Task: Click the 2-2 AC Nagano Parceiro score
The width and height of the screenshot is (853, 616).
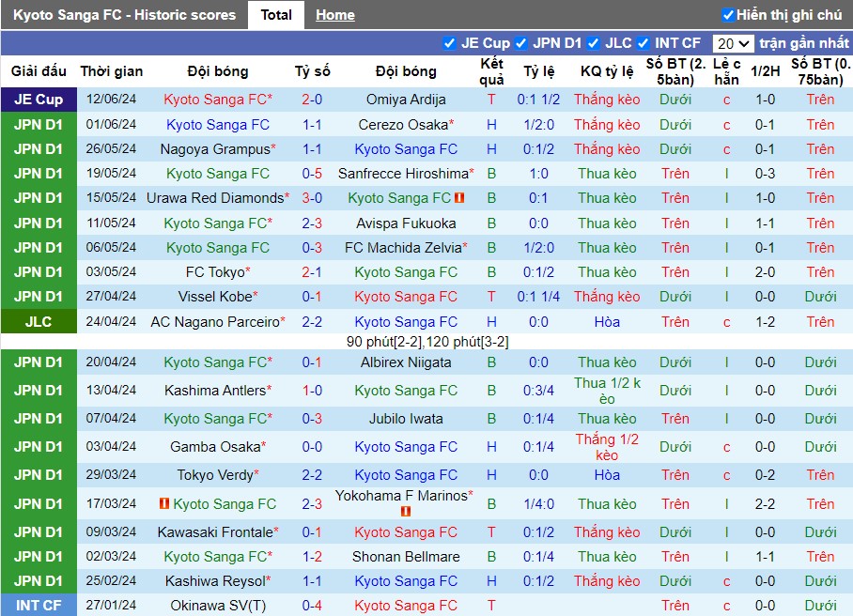Action: click(x=312, y=321)
